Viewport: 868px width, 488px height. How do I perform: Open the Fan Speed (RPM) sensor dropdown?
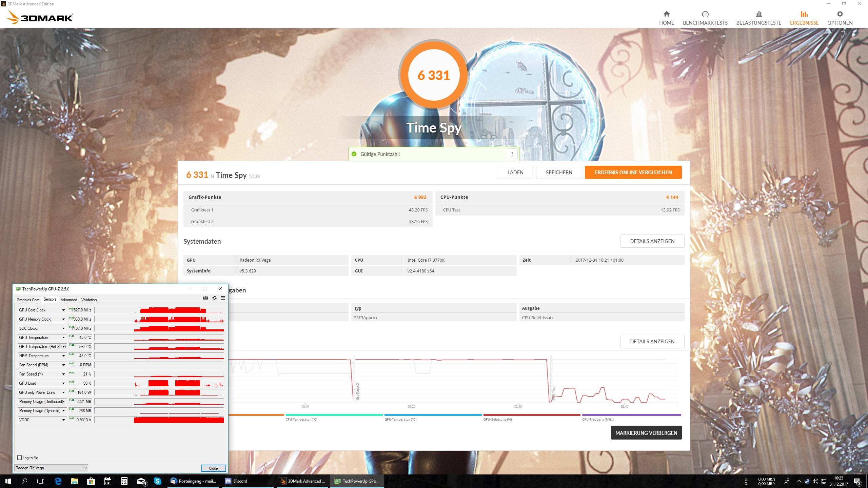[63, 365]
